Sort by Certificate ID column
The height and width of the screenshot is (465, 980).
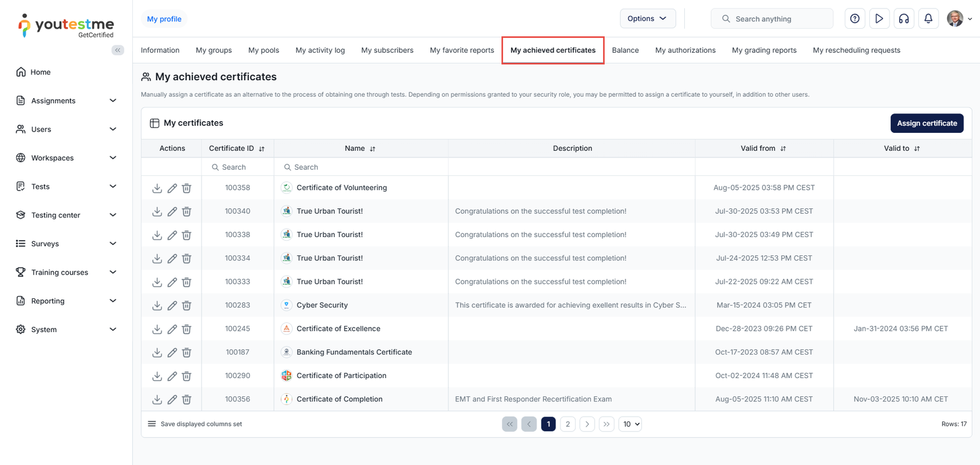pyautogui.click(x=262, y=149)
